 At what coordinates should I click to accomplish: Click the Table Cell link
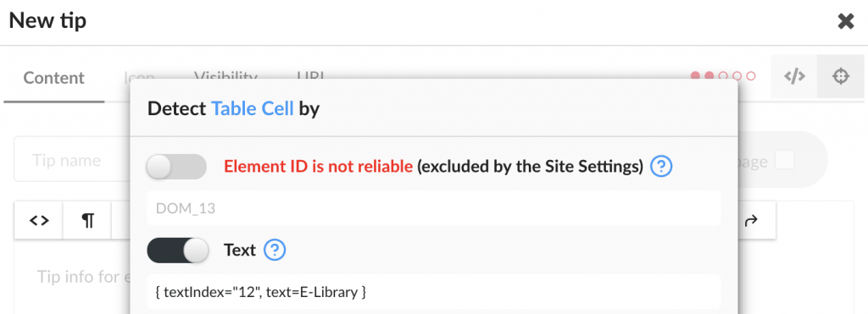pyautogui.click(x=253, y=109)
